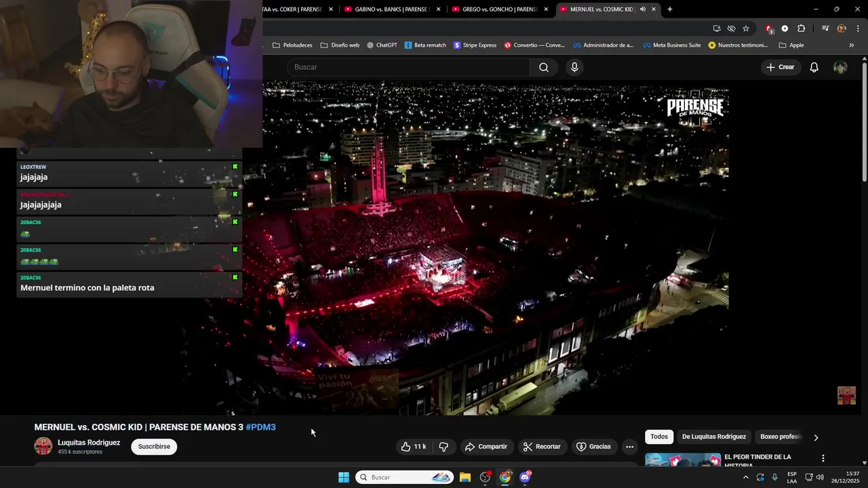Click the channel watermark in video corner
Screen dimensions: 868x488
click(846, 395)
